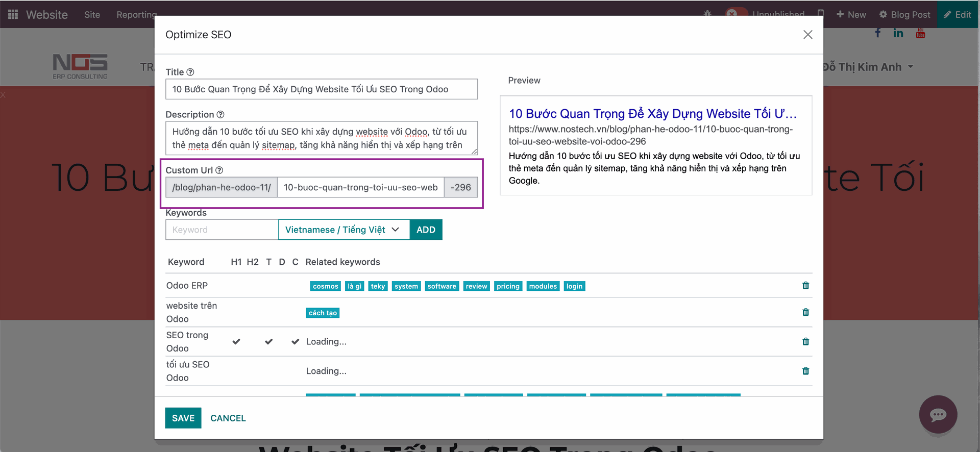Open the Đỗ Thị Kim Anh user dropdown
This screenshot has height=452, width=980.
click(x=868, y=67)
